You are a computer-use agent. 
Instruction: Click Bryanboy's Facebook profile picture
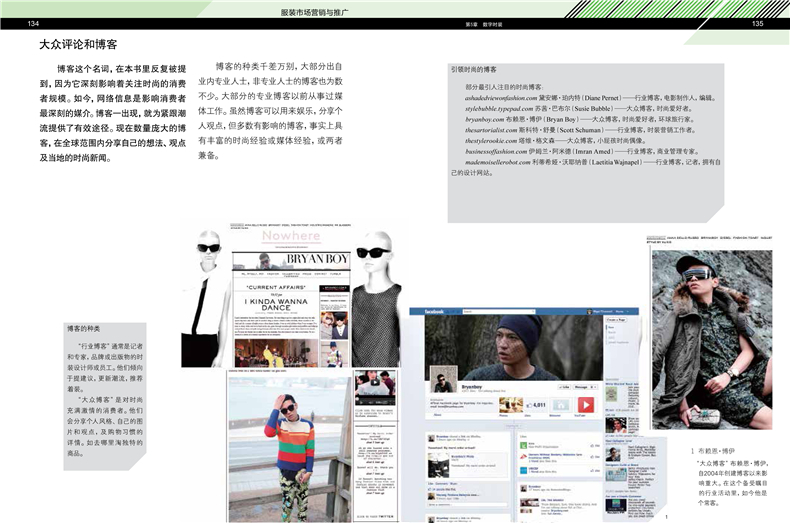[x=442, y=380]
